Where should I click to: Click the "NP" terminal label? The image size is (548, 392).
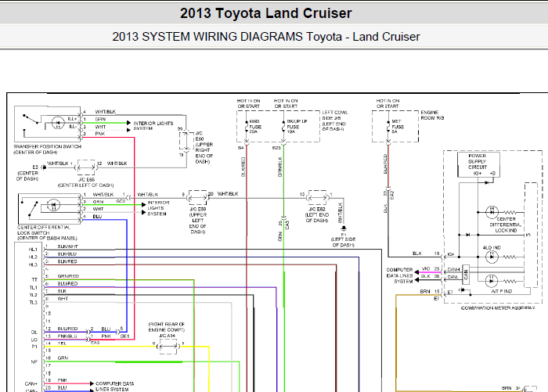tap(34, 361)
